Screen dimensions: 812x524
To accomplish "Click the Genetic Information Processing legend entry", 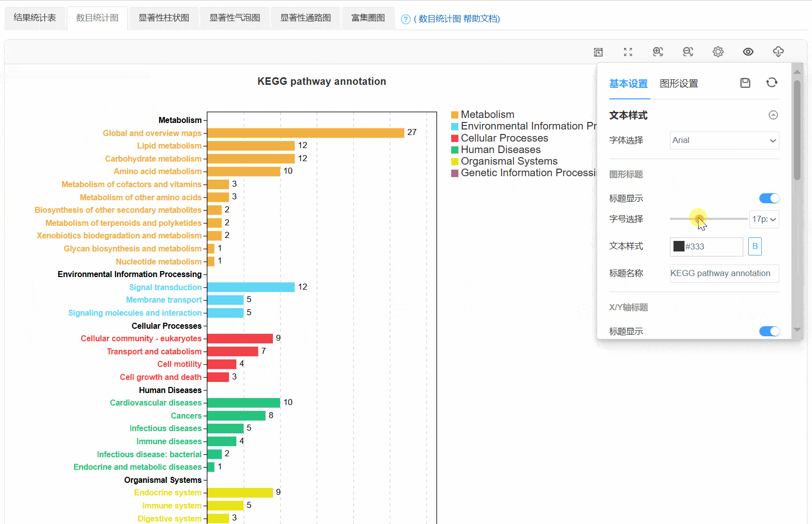I will pyautogui.click(x=524, y=173).
